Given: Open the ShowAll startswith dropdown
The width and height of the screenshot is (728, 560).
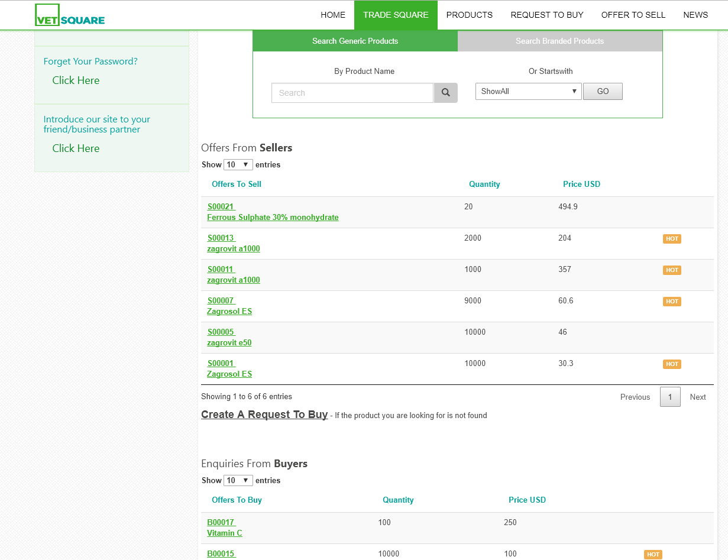Looking at the screenshot, I should 528,92.
